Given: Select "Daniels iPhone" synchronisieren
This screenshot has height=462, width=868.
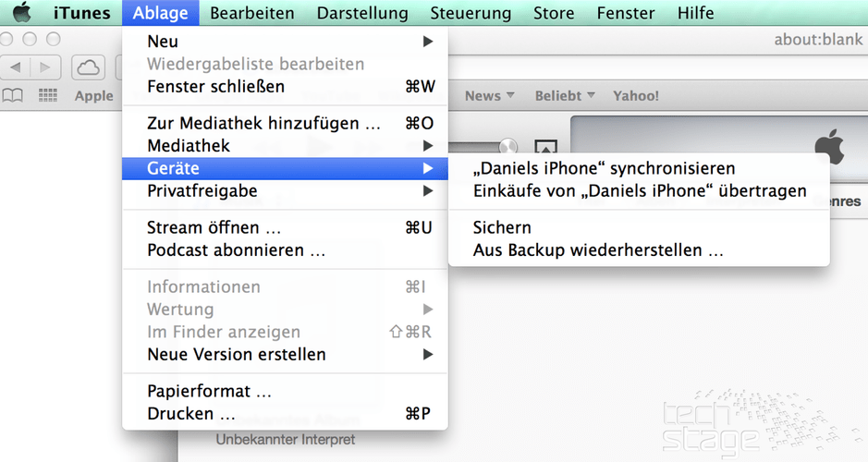Looking at the screenshot, I should pyautogui.click(x=604, y=168).
